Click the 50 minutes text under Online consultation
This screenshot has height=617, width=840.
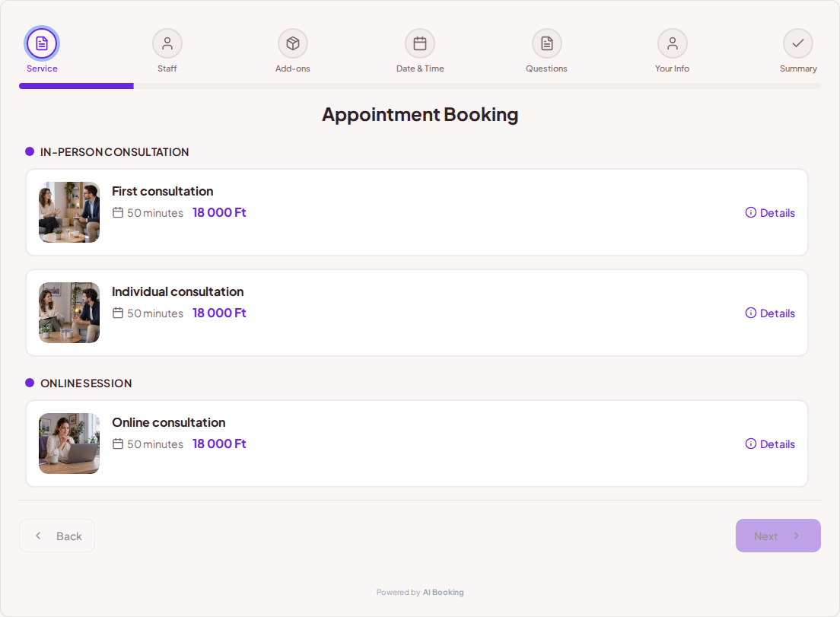[154, 444]
